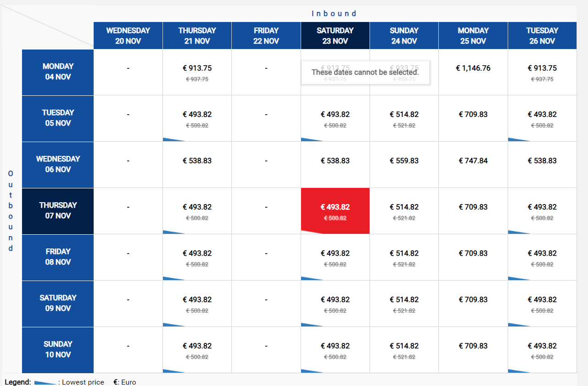
Task: Select Wednesday 06 Nov to Monday 25 Nov €747.84
Action: pyautogui.click(x=473, y=165)
